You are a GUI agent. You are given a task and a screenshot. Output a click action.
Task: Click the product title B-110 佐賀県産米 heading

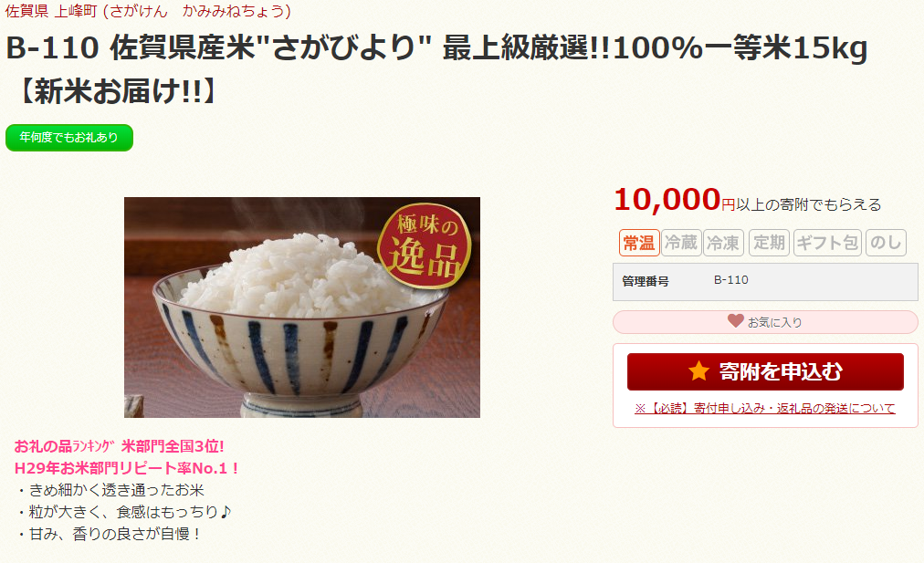pos(436,69)
